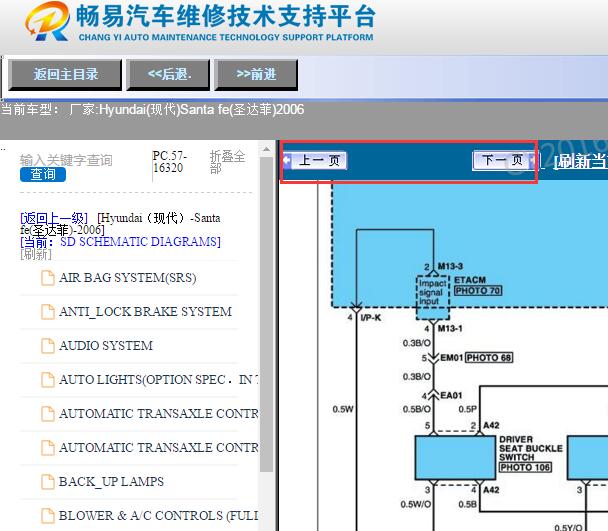Image resolution: width=608 pixels, height=531 pixels.
Task: Open ANTI_LOCK BRAKE SYSTEM entry
Action: click(145, 311)
